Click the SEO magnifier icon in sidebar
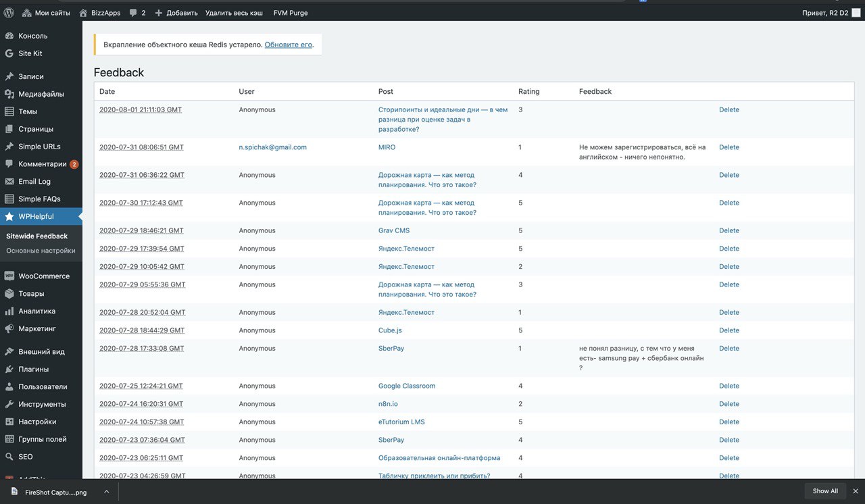The image size is (865, 504). tap(9, 457)
